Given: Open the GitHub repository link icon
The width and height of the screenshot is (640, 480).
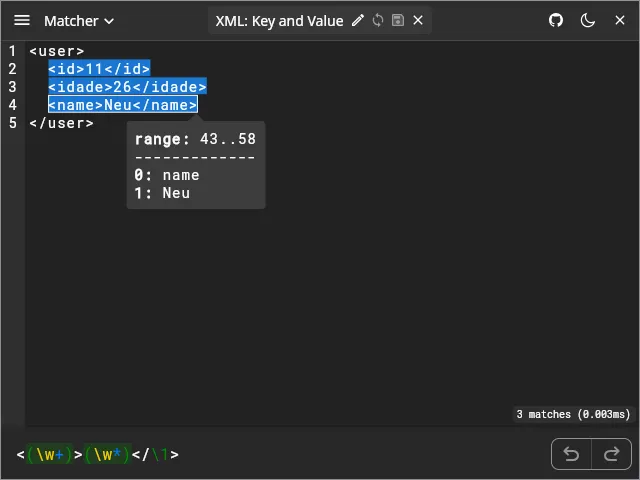Looking at the screenshot, I should [x=556, y=20].
